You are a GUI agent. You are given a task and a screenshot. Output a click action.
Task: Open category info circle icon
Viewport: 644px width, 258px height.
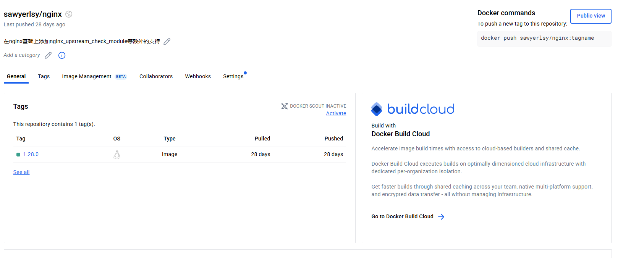point(62,55)
